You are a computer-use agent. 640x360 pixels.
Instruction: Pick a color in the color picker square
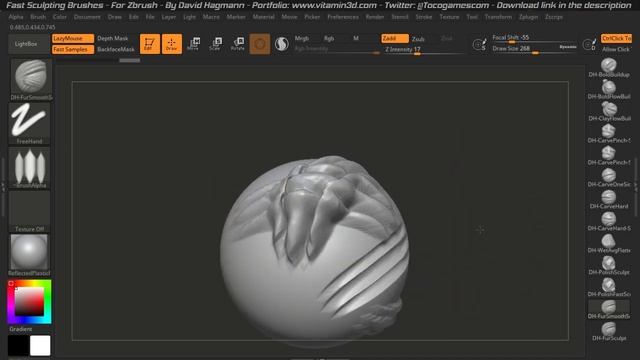[x=29, y=302]
